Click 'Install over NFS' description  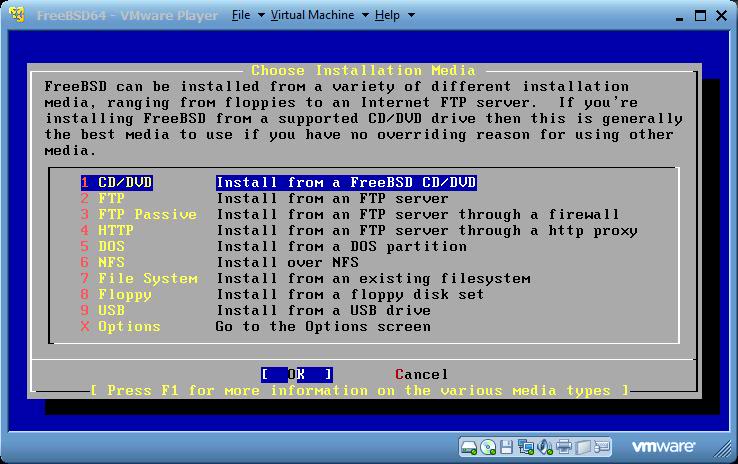click(288, 263)
